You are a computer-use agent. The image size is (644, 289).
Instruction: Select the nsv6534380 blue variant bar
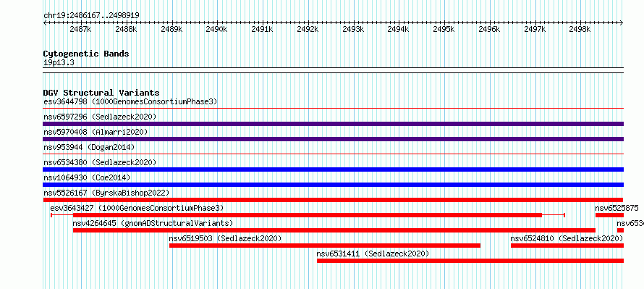click(333, 169)
